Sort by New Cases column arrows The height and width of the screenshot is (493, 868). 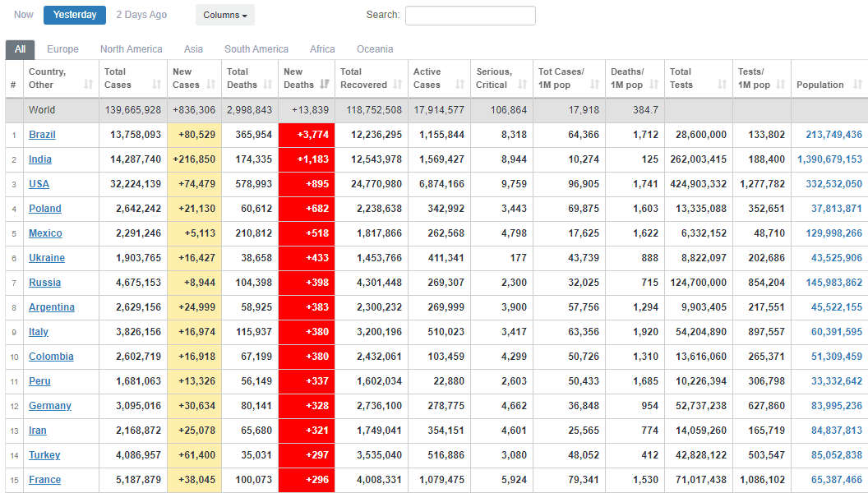pos(211,85)
